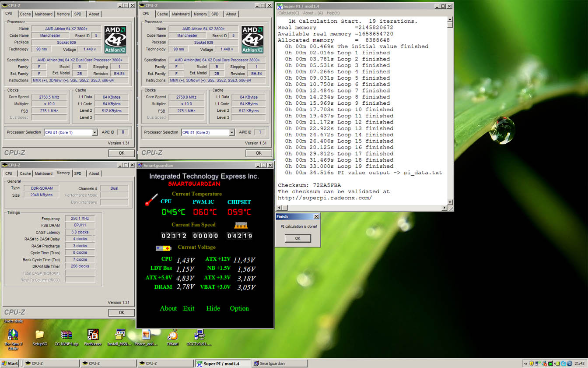Open the About...(A) menu in Super PI
The width and height of the screenshot is (588, 368).
313,13
